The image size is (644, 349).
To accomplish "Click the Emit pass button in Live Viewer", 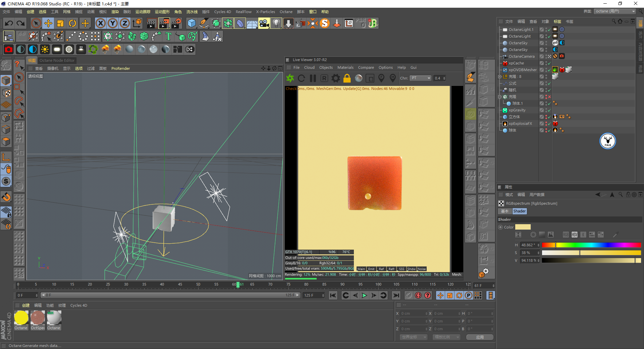I will tap(371, 269).
